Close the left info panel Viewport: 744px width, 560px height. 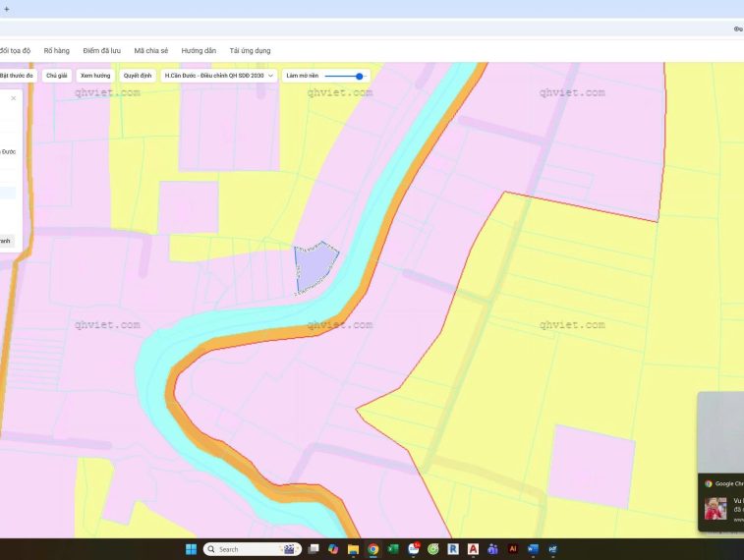coord(14,98)
